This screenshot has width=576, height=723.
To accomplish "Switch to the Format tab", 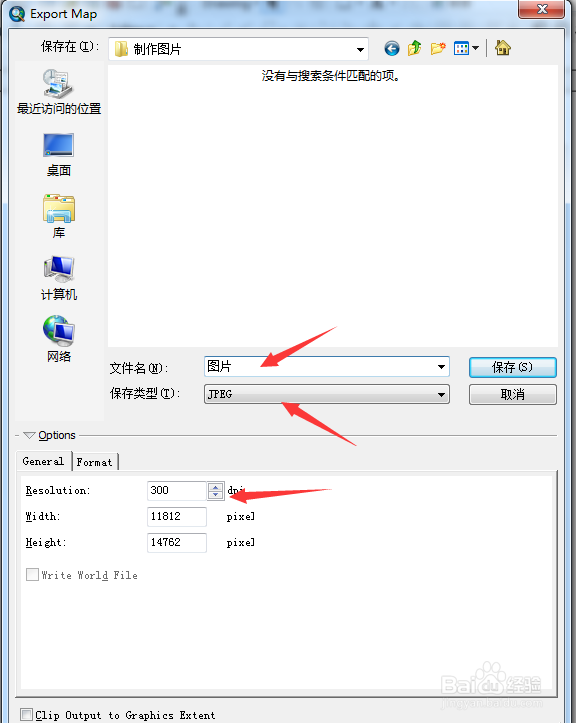I will [94, 462].
